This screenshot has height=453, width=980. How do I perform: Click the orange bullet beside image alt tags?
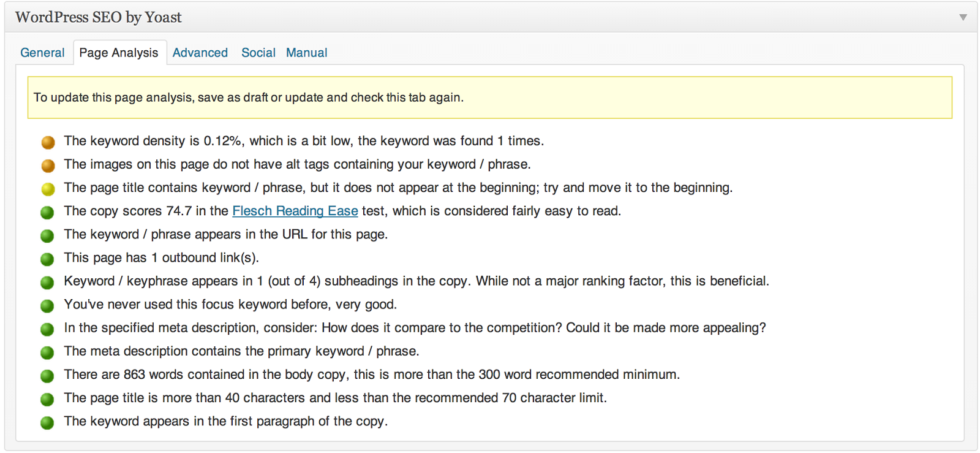tap(48, 166)
